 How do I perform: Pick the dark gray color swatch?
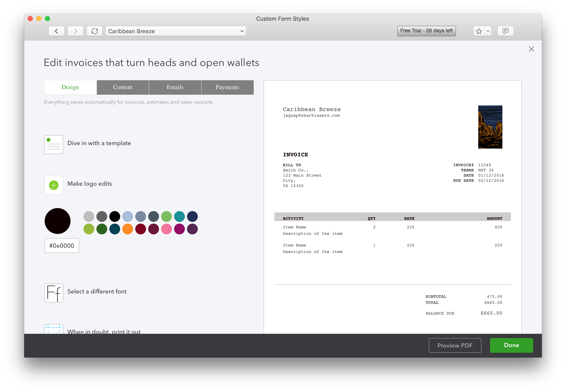point(102,216)
